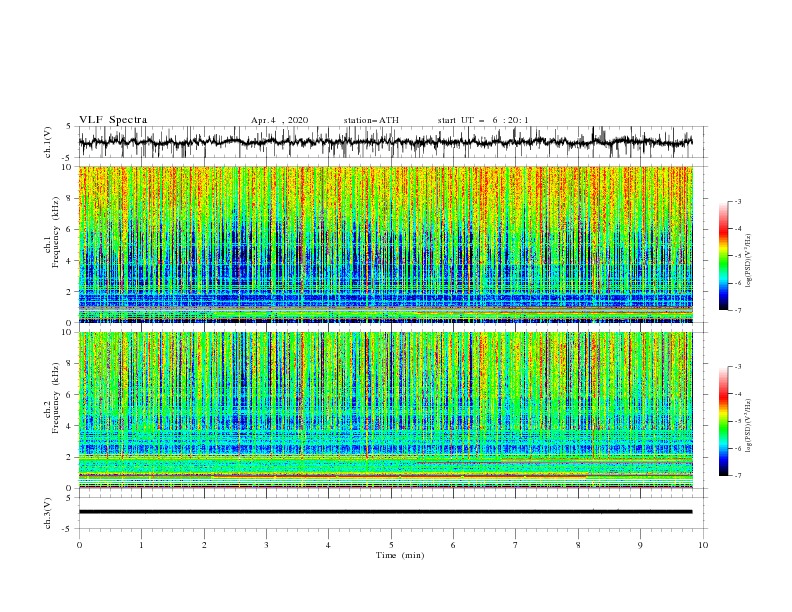Click the log(PSD) label beside ch.2 colorbar
Viewport: 792px width, 612px height.
749,425
